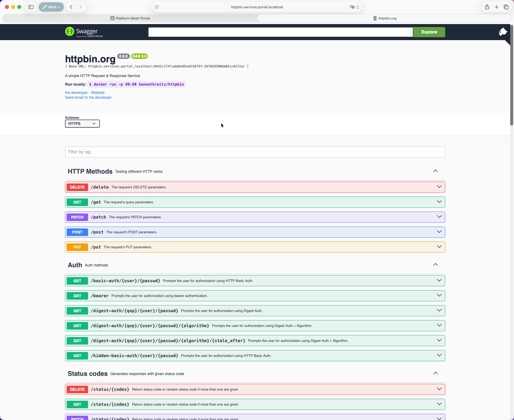
Task: Expand the GET /bearer operation chevron
Action: point(439,295)
